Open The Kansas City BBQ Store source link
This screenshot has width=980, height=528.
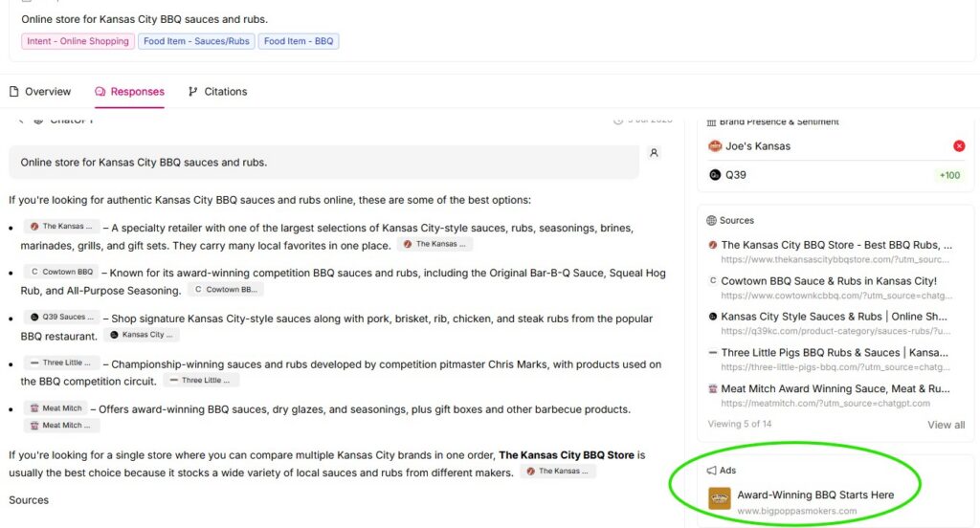(x=836, y=245)
